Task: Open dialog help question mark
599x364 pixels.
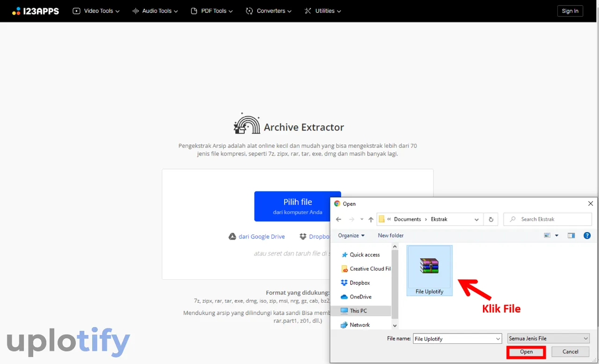Action: (587, 235)
